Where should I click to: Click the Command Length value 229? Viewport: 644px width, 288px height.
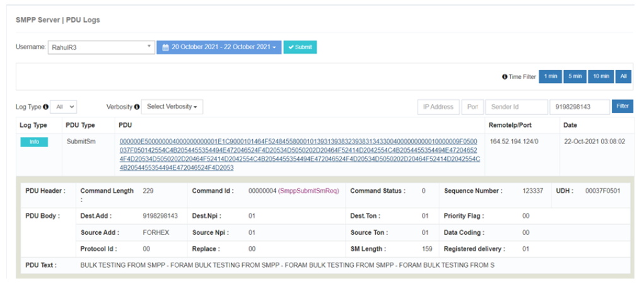pyautogui.click(x=148, y=191)
